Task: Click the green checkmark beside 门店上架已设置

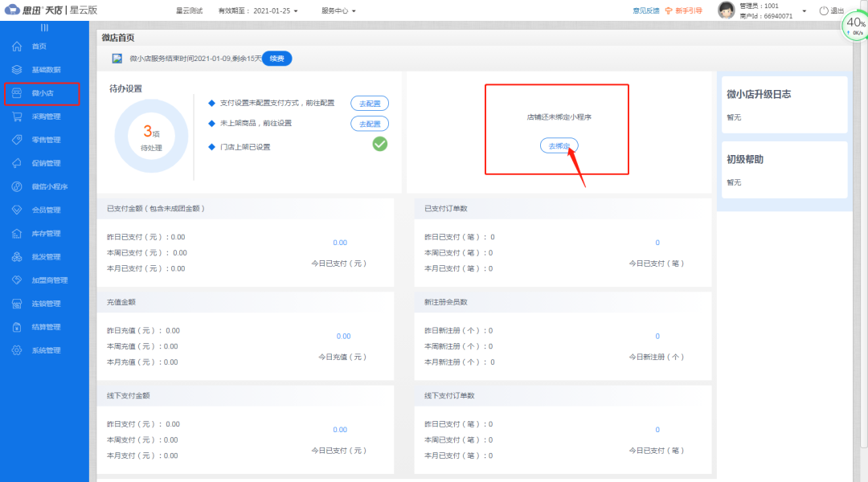Action: (379, 144)
